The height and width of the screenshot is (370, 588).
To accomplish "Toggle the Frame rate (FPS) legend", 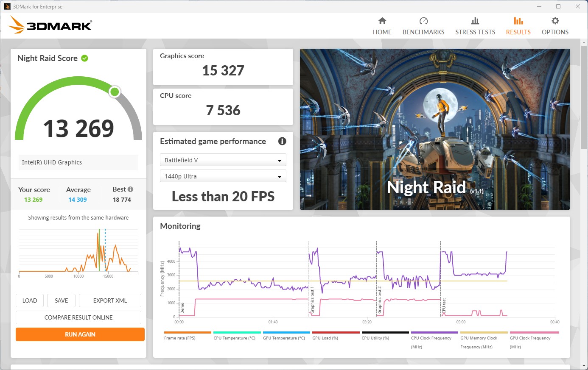I will (188, 336).
